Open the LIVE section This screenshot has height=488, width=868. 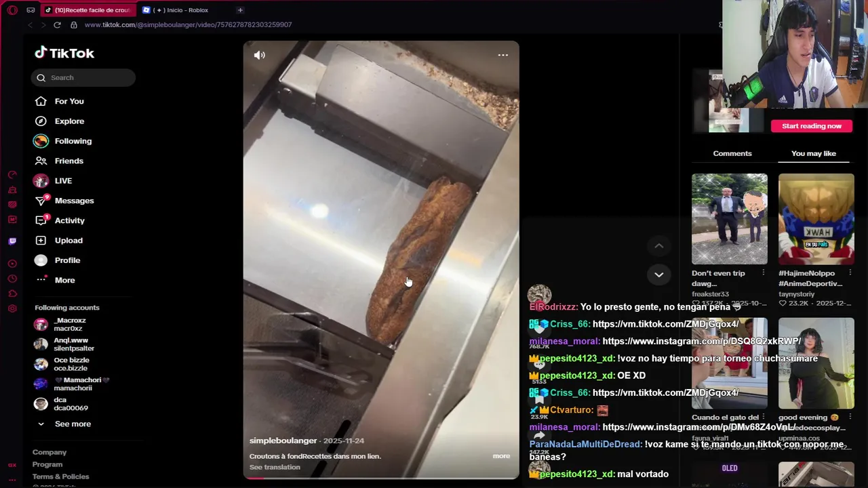coord(63,181)
